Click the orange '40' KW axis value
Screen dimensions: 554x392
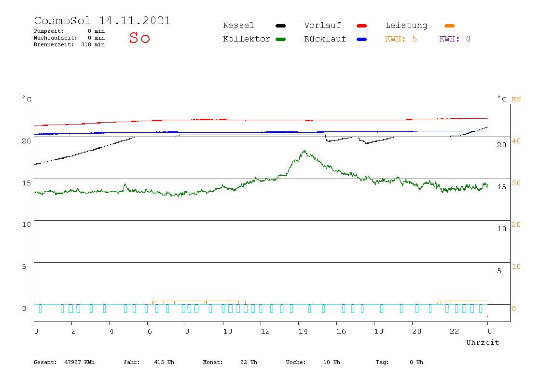516,141
